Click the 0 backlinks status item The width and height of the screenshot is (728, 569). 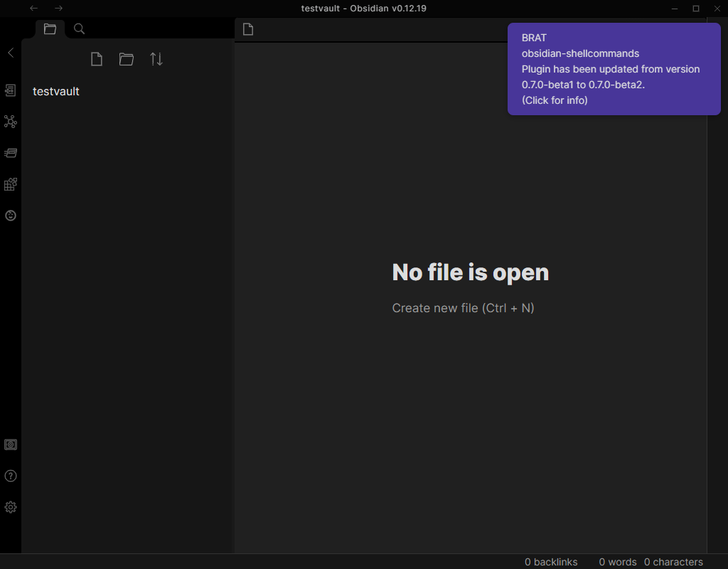(551, 562)
